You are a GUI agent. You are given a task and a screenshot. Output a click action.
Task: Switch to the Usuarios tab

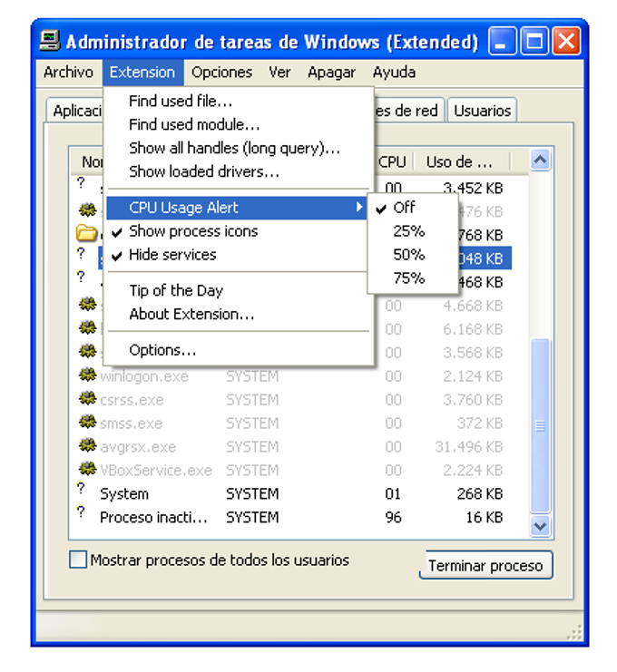click(x=483, y=111)
